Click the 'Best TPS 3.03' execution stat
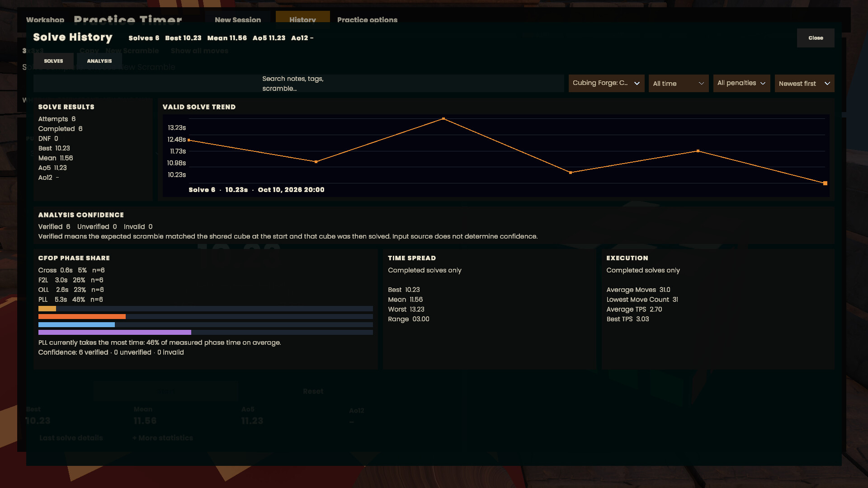 [x=627, y=319]
